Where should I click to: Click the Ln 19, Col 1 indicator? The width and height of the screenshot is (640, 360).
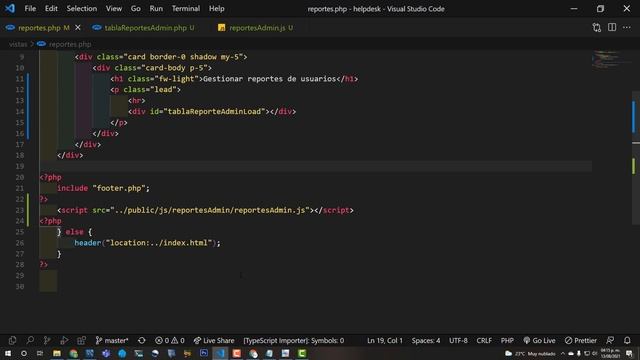pos(384,340)
